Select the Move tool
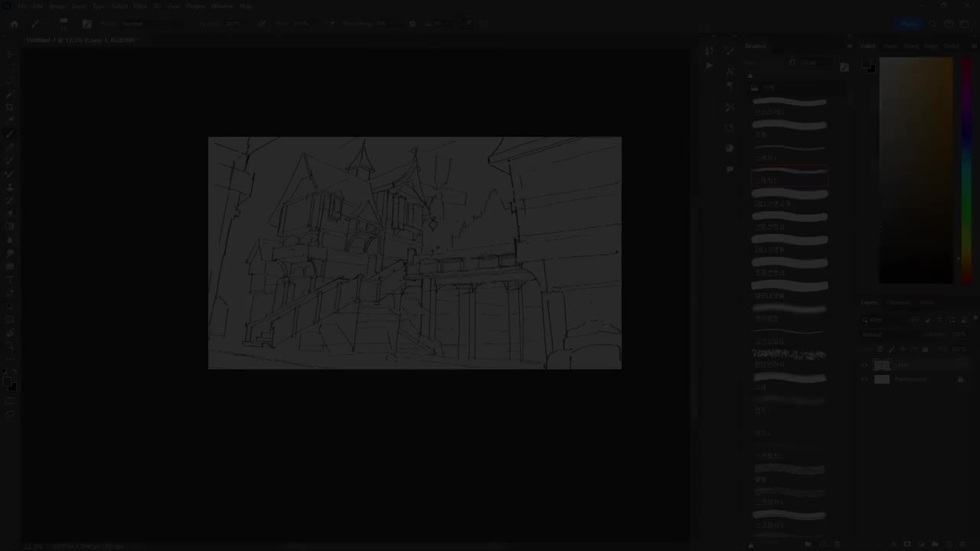 (x=10, y=54)
